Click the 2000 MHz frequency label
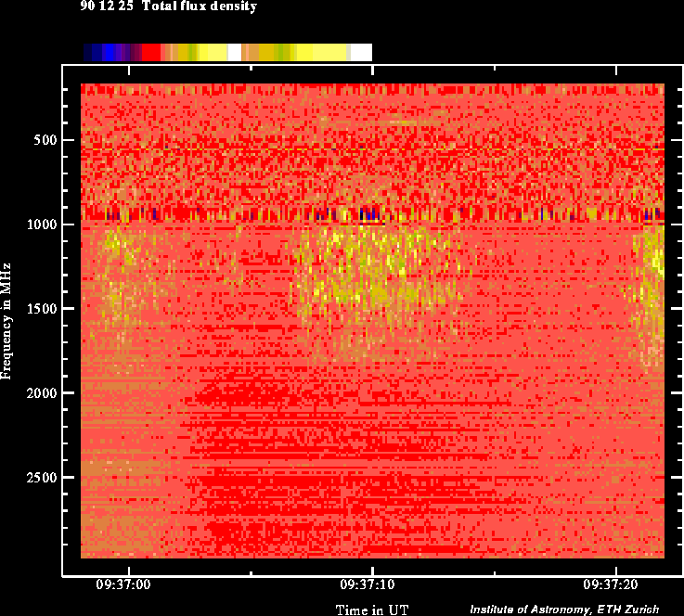Screen dimensions: 684x616 click(x=42, y=393)
